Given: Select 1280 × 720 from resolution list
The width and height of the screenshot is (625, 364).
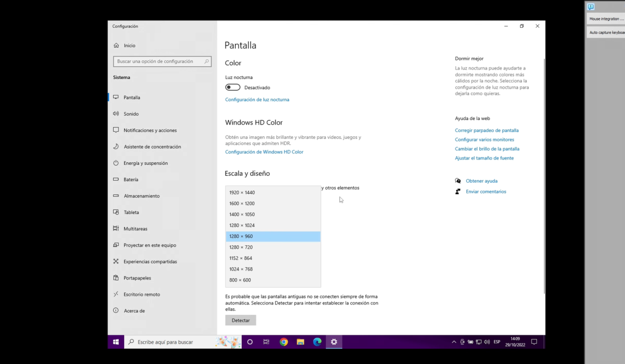Looking at the screenshot, I should pos(241,247).
